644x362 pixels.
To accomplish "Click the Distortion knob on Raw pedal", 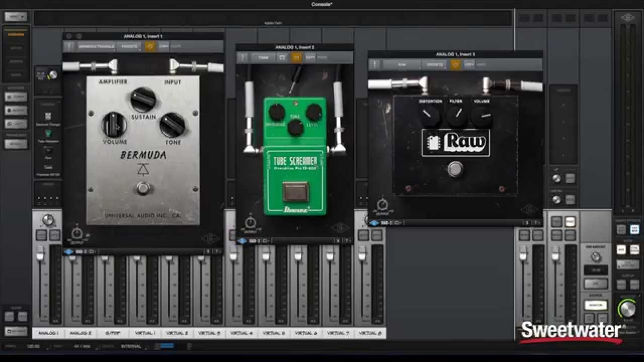I will point(429,116).
